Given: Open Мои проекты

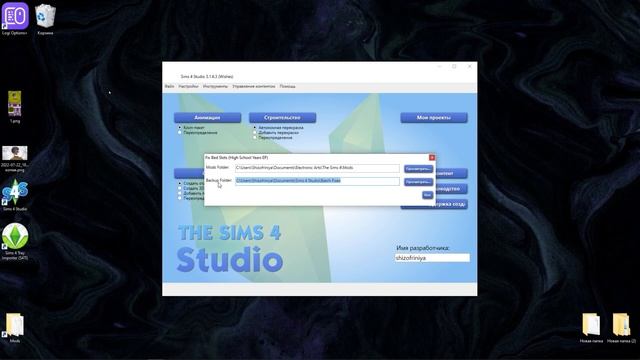Looking at the screenshot, I should 434,118.
